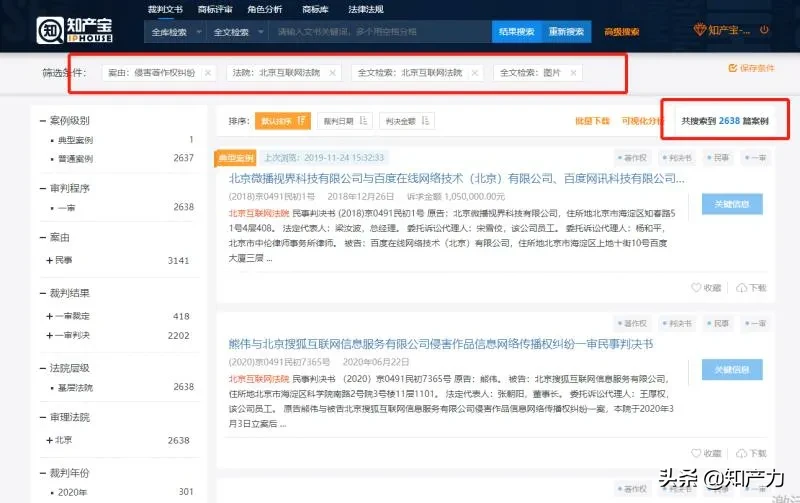
Task: Collapse the 案例级别 section
Action: click(43, 121)
